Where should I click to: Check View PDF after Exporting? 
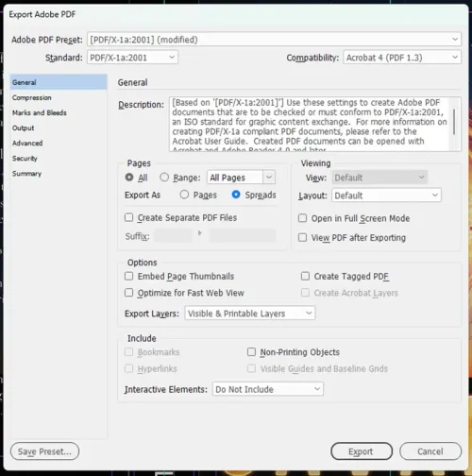302,237
